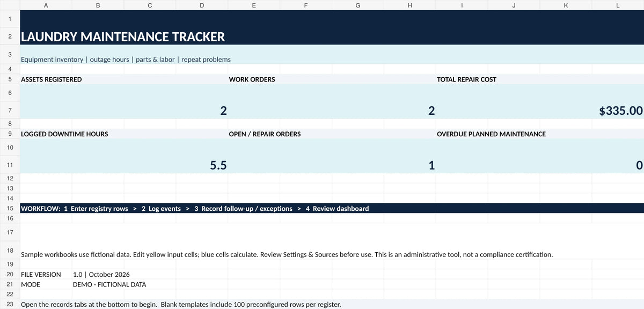Select row 23 header

(x=10, y=304)
